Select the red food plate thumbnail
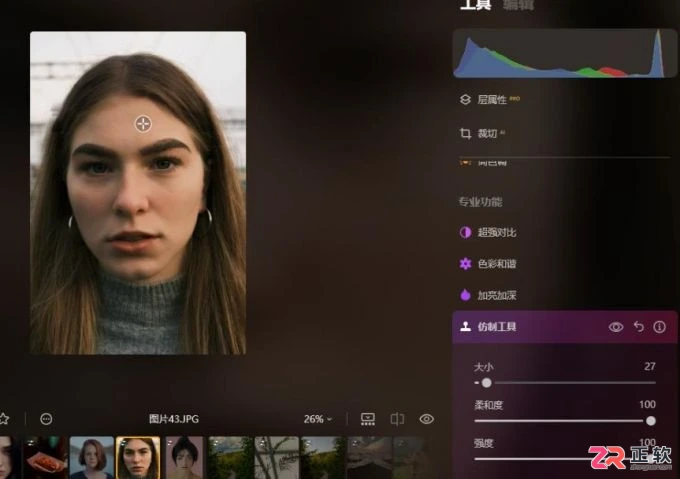The height and width of the screenshot is (479, 680). click(x=45, y=457)
